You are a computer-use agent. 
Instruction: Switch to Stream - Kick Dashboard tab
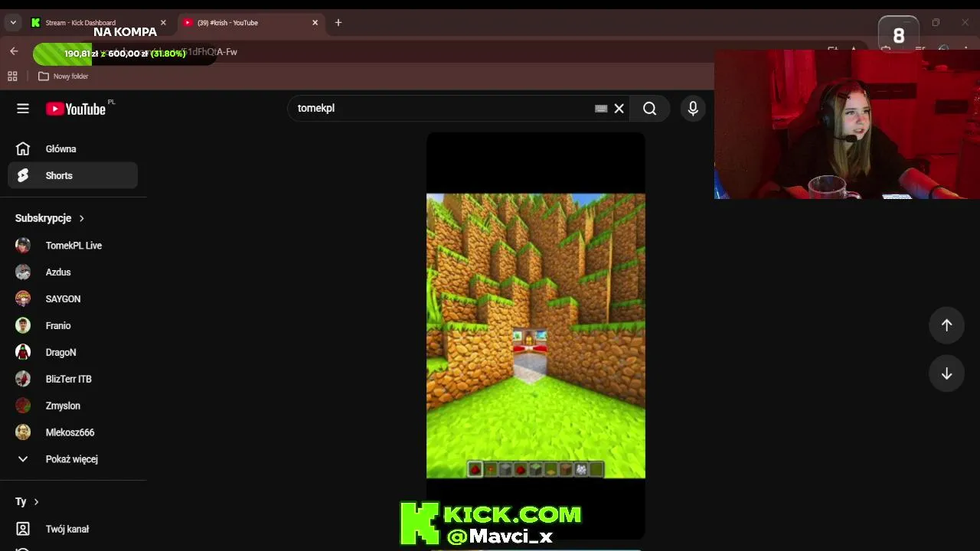[98, 22]
